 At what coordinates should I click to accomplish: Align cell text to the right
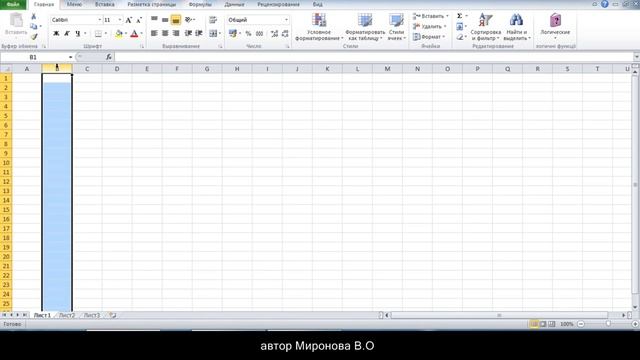tap(176, 33)
